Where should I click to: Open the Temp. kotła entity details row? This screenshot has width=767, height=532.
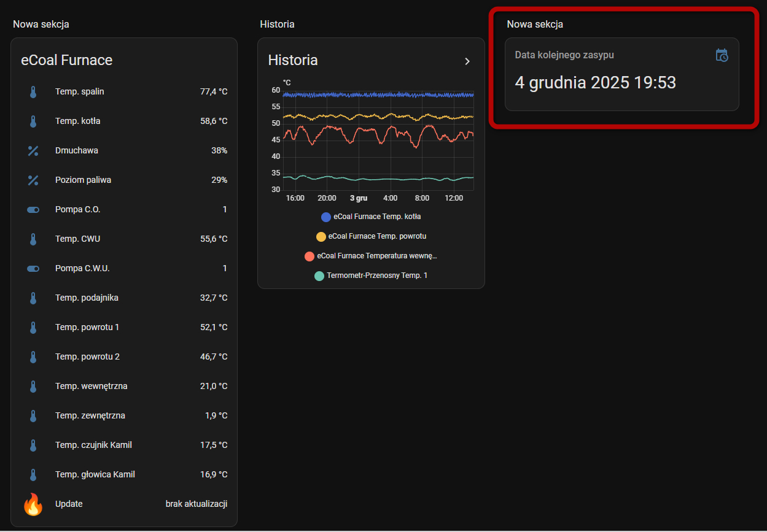(x=124, y=121)
